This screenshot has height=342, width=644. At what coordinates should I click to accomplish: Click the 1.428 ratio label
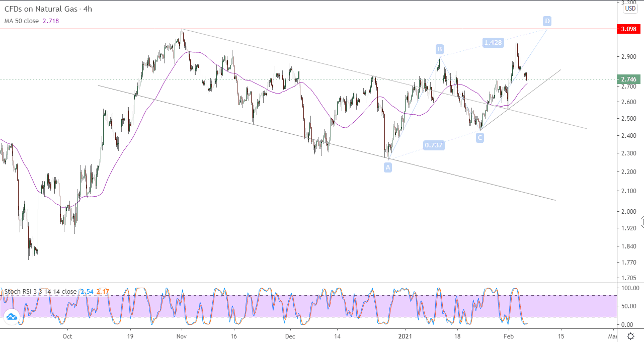pos(493,43)
